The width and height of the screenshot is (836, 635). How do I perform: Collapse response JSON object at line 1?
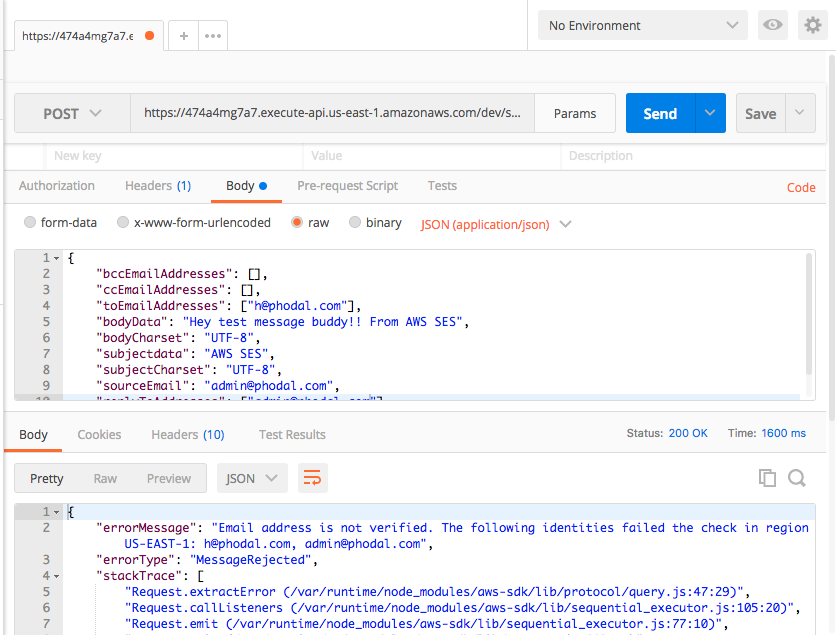point(57,512)
